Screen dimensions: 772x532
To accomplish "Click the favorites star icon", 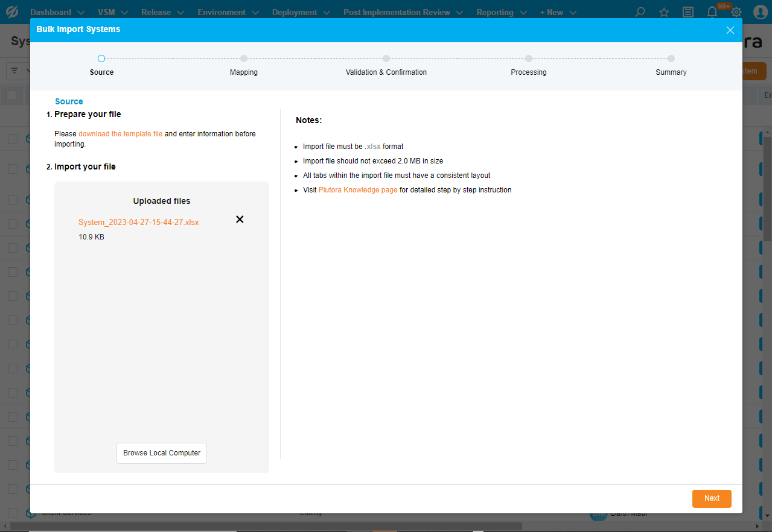I will pos(664,12).
